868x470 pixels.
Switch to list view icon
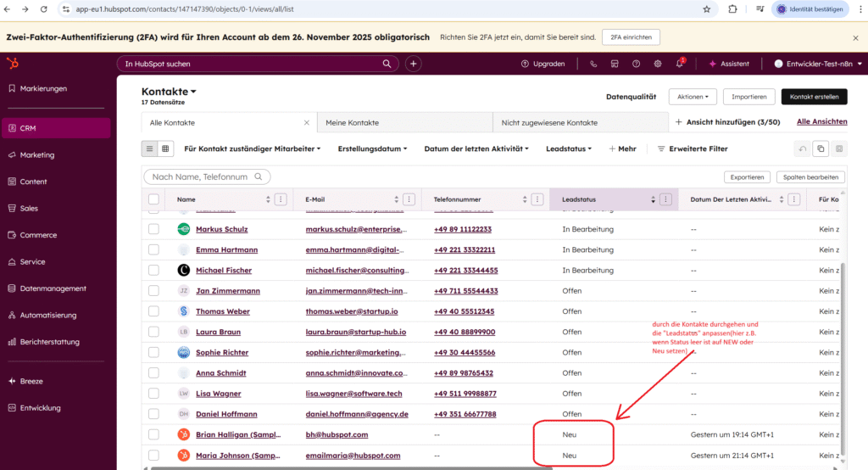tap(149, 148)
